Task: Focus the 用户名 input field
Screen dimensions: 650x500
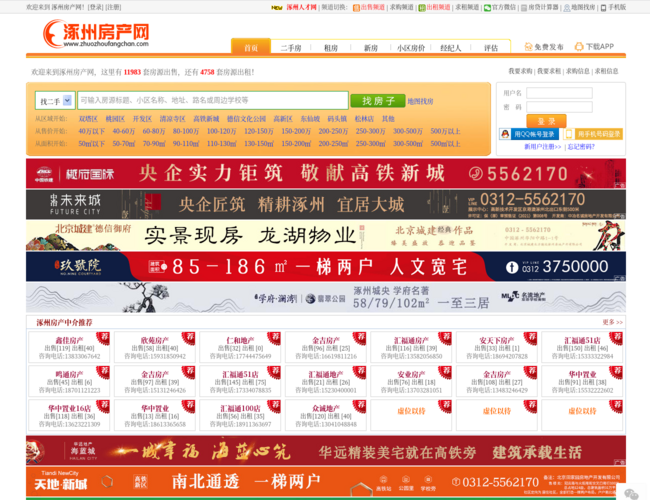Action: (559, 93)
